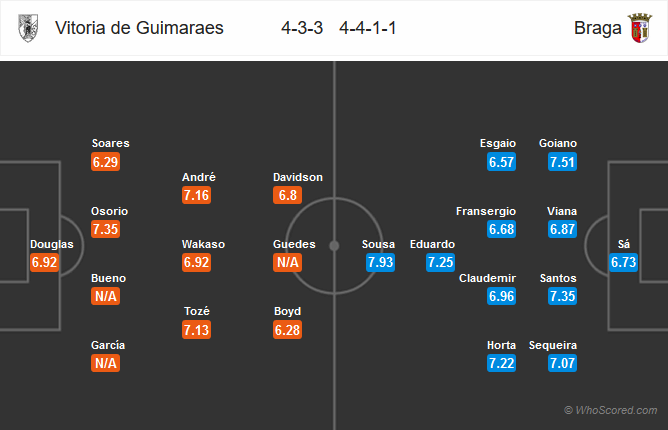Click Sequeira's 7.07 rating badge
This screenshot has width=668, height=430.
pyautogui.click(x=562, y=363)
